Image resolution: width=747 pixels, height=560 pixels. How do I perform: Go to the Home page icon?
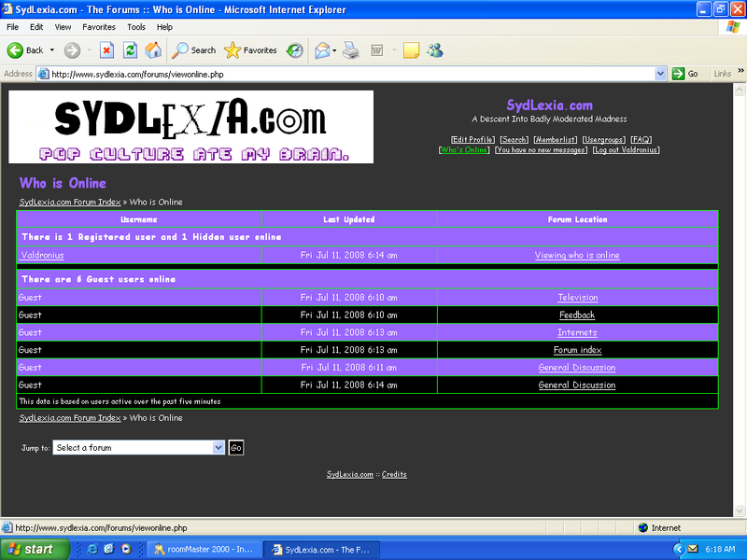click(152, 50)
